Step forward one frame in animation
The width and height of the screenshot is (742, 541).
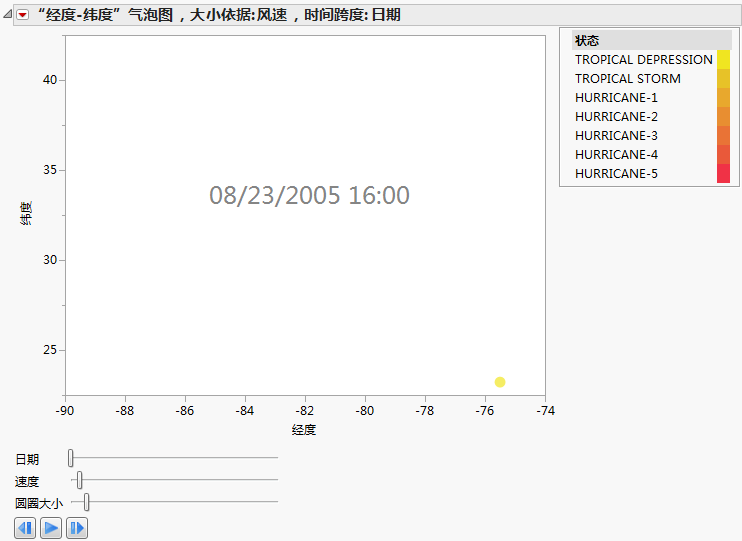(77, 528)
